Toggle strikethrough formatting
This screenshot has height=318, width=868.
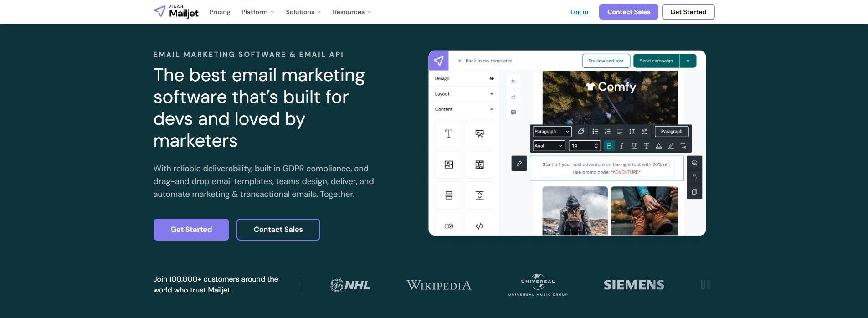[646, 146]
